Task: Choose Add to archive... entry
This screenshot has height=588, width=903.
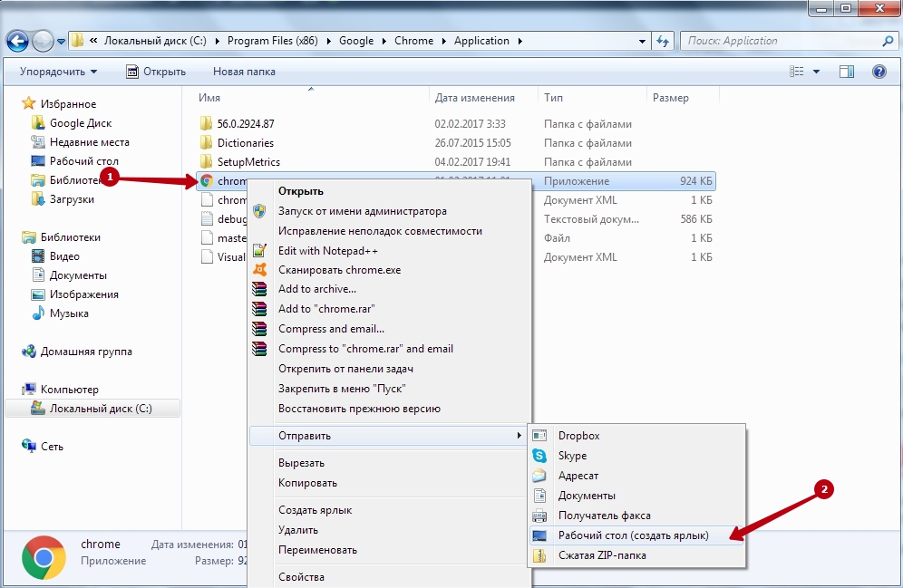Action: coord(390,289)
